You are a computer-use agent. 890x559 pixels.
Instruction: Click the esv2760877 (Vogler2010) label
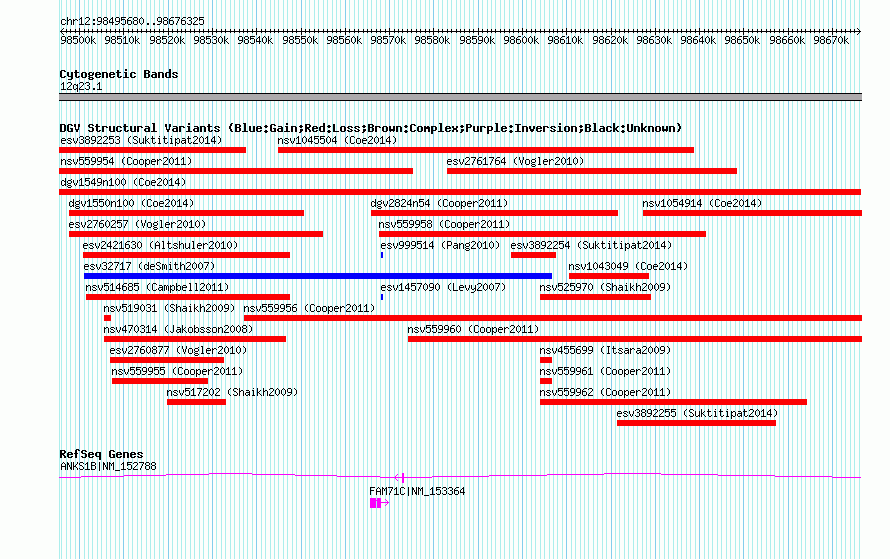(178, 350)
